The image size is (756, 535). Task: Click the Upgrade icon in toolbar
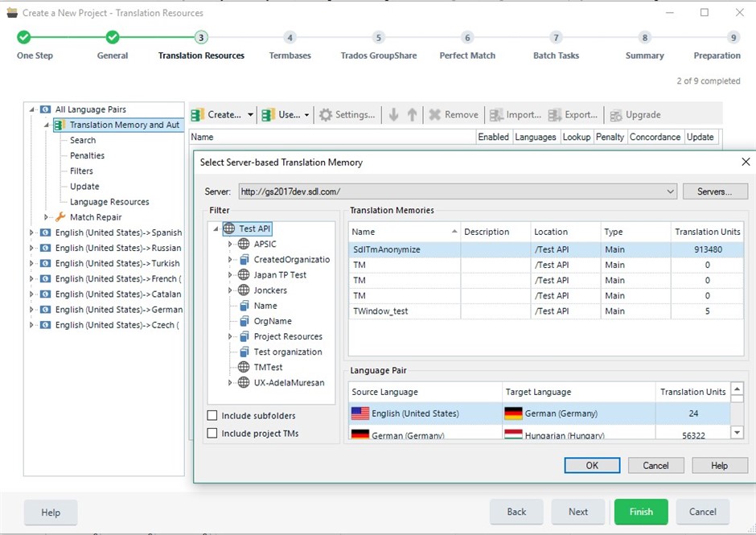pyautogui.click(x=616, y=115)
